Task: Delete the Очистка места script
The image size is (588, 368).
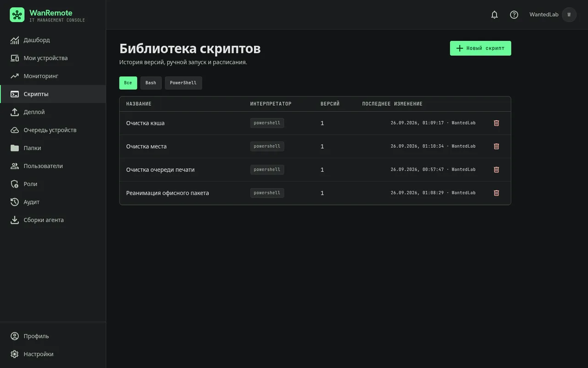Action: click(496, 146)
